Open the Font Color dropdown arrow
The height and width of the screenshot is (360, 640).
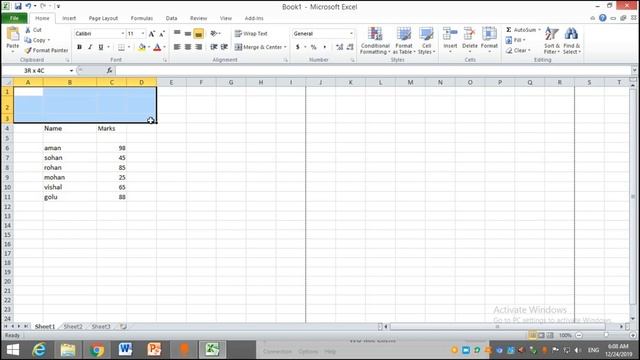164,47
